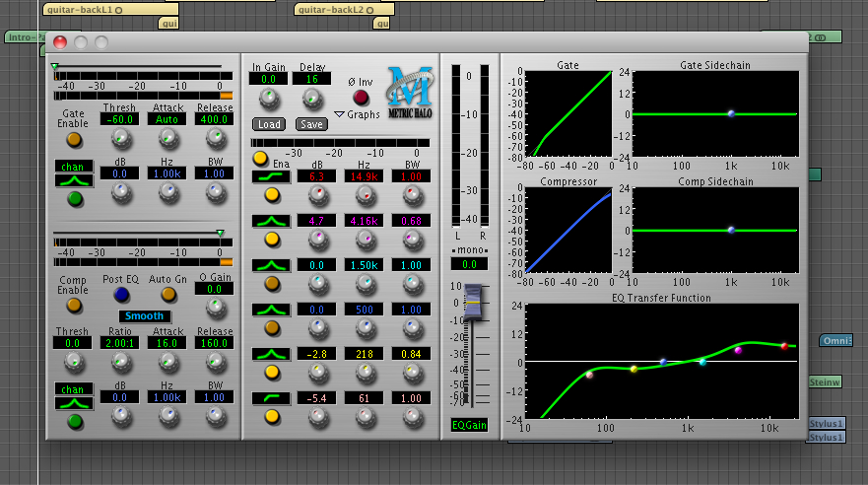Click the gate Release knob

[216, 139]
